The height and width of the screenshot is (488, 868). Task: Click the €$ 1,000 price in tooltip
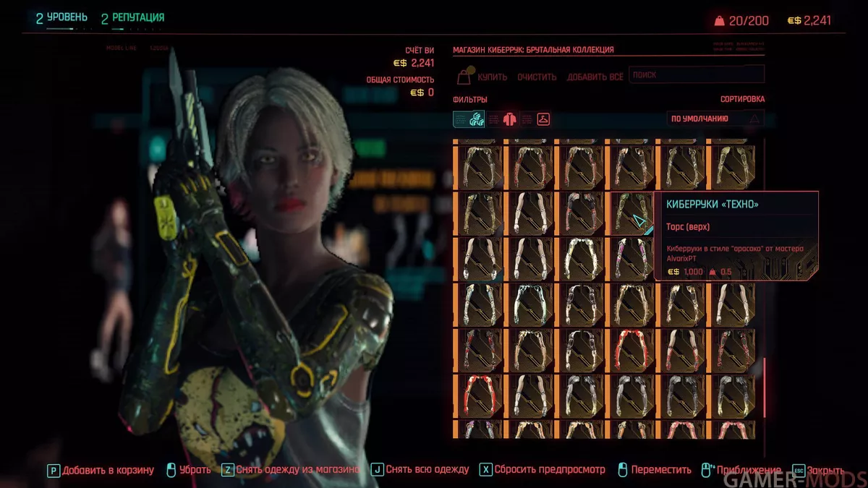[x=685, y=272]
